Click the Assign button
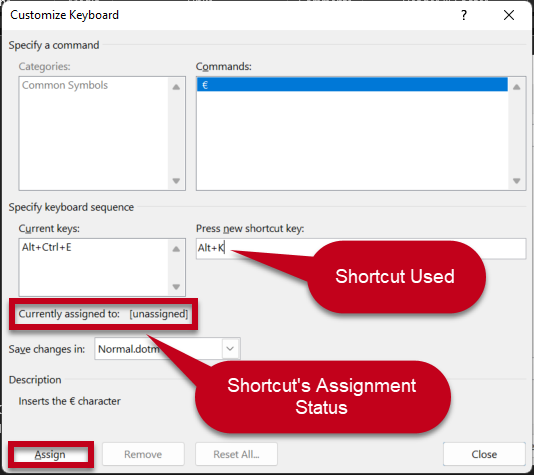The width and height of the screenshot is (534, 475). (x=50, y=455)
